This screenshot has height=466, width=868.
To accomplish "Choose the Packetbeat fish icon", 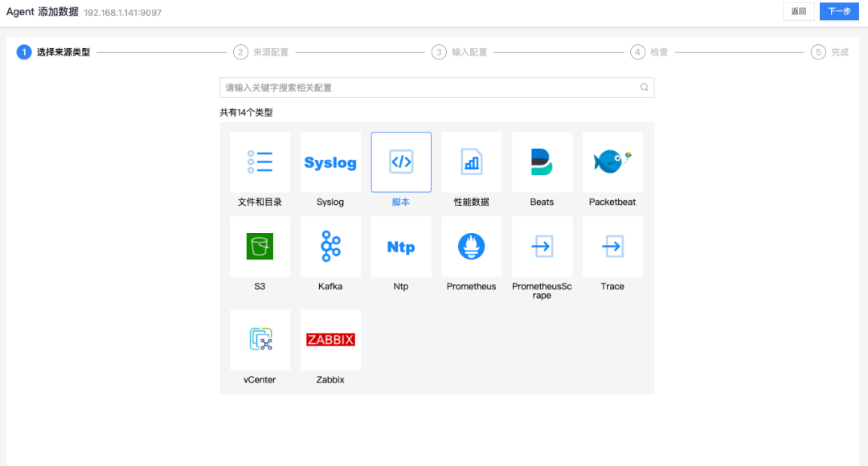I will point(612,162).
